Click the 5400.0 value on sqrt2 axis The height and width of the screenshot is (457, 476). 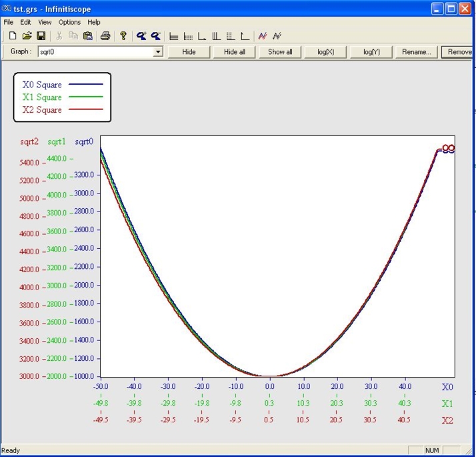pos(29,163)
